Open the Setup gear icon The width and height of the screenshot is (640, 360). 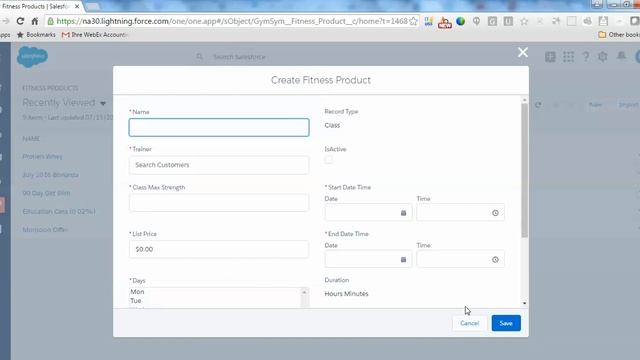[602, 57]
